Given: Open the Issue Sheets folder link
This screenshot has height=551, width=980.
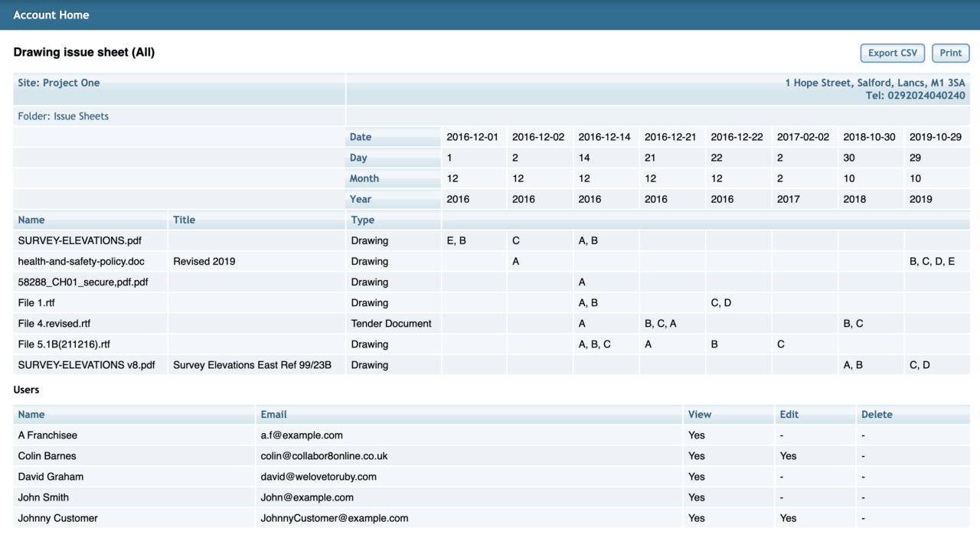Looking at the screenshot, I should click(x=64, y=116).
